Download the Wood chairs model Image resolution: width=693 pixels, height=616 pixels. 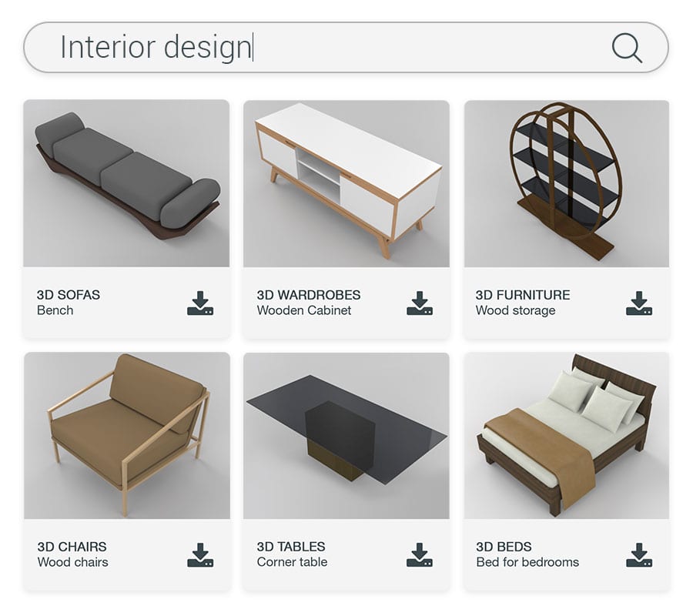coord(200,555)
